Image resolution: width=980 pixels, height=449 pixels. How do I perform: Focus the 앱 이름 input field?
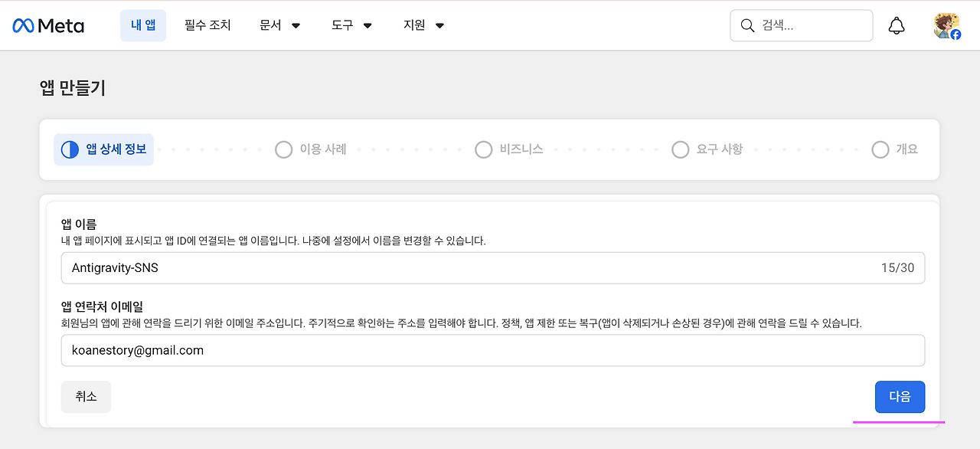pos(493,268)
